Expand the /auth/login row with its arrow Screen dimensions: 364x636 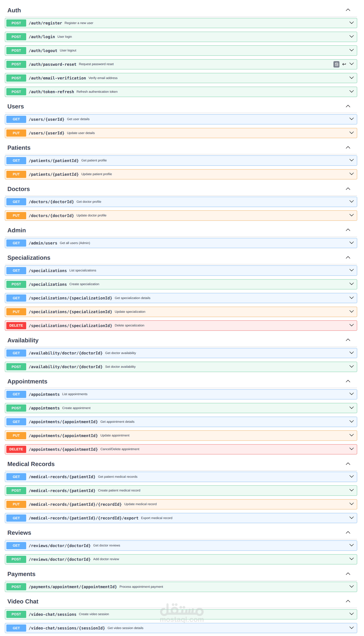352,37
